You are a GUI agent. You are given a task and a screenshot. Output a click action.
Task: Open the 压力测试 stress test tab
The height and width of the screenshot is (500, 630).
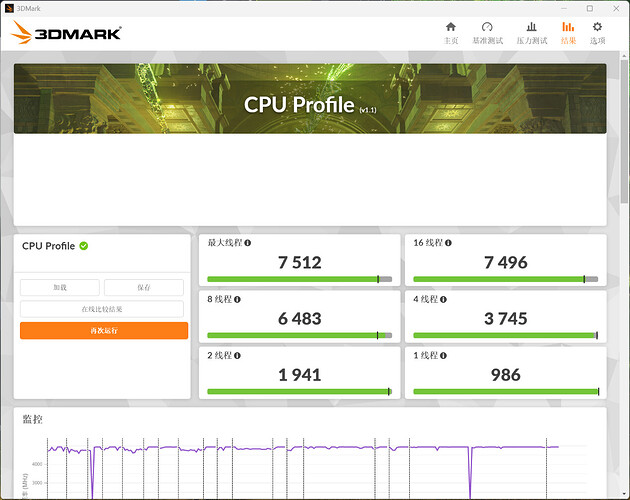click(x=531, y=32)
